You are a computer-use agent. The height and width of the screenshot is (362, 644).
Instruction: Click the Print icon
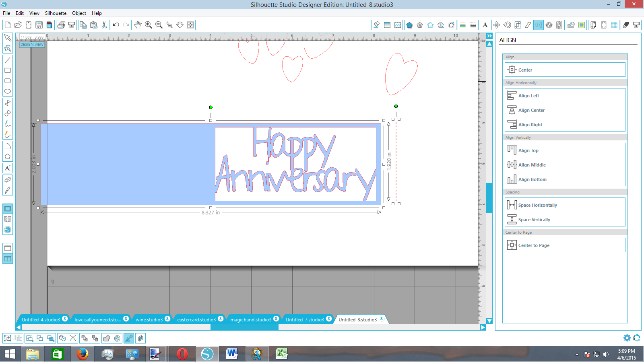coord(61,25)
